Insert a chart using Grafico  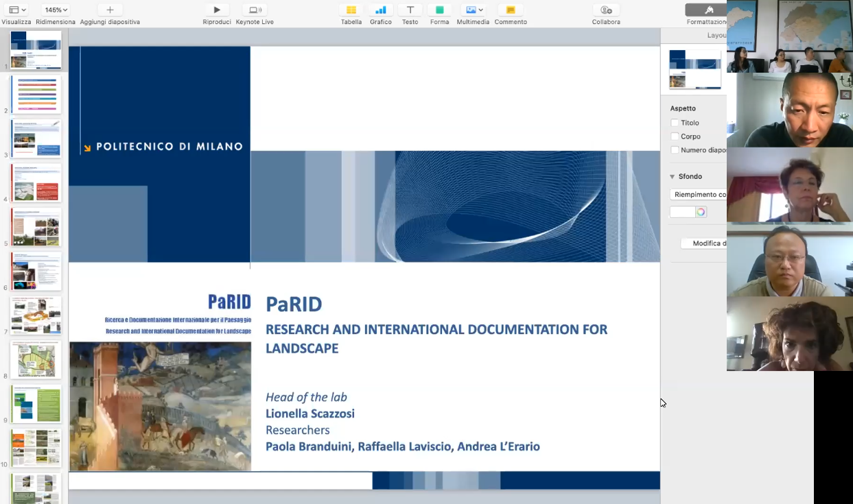click(x=381, y=10)
